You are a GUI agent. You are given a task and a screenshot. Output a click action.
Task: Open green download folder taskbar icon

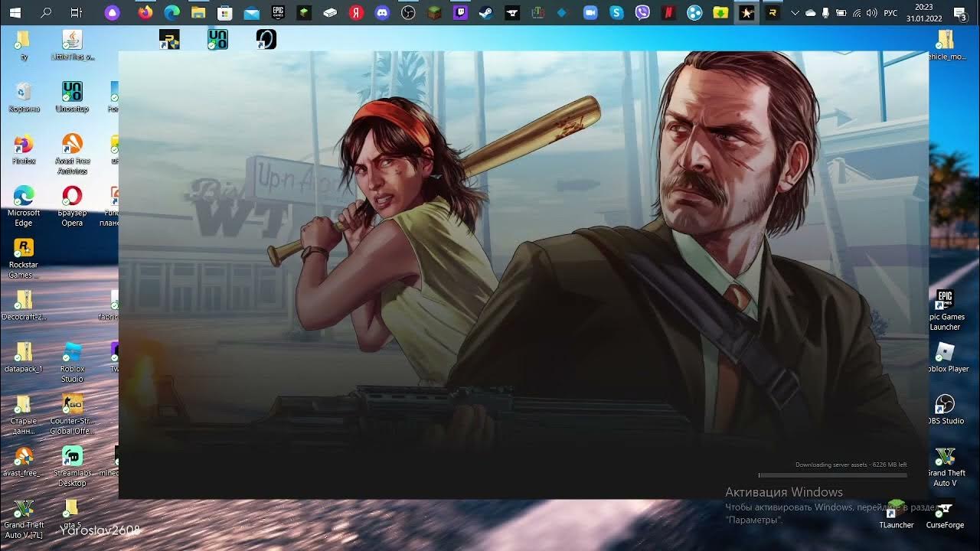click(720, 12)
